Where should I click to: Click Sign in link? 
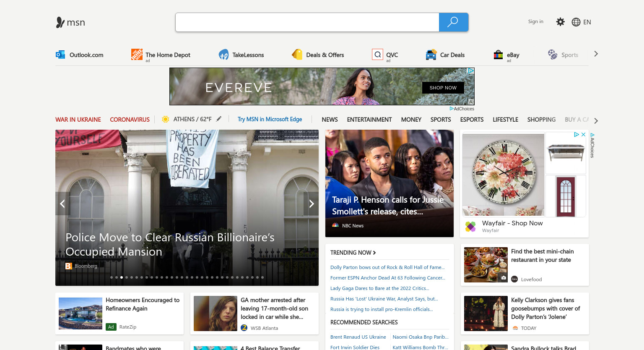[x=535, y=21]
